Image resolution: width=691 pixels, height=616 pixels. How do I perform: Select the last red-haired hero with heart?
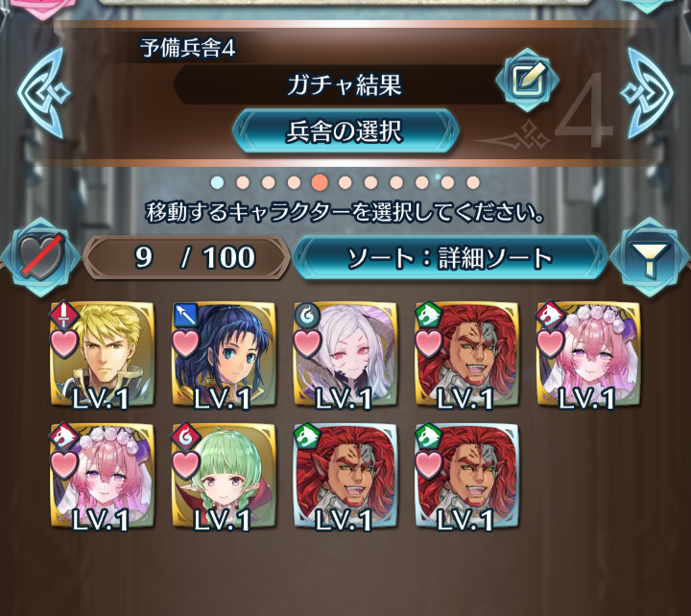[467, 476]
